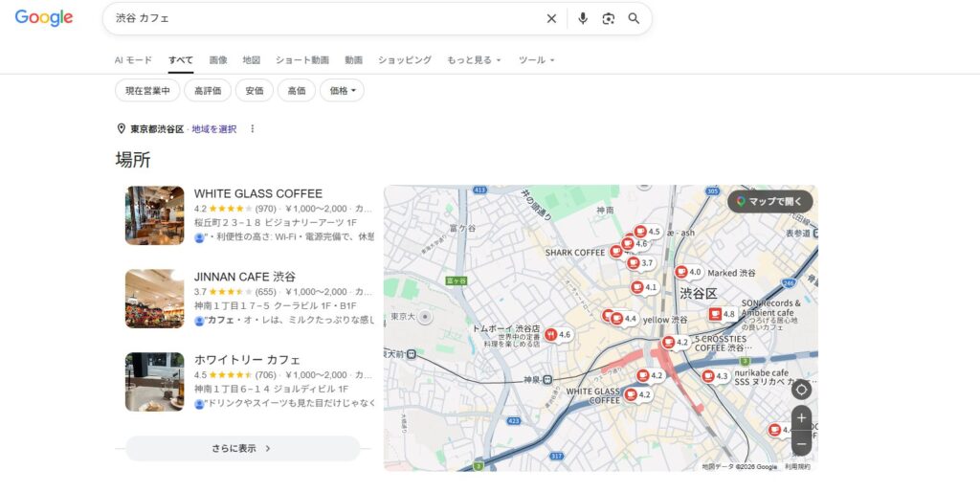This screenshot has width=980, height=492.
Task: Click the address 神南１丁目１７−５ クーラビル 1F・B1F
Action: click(275, 305)
